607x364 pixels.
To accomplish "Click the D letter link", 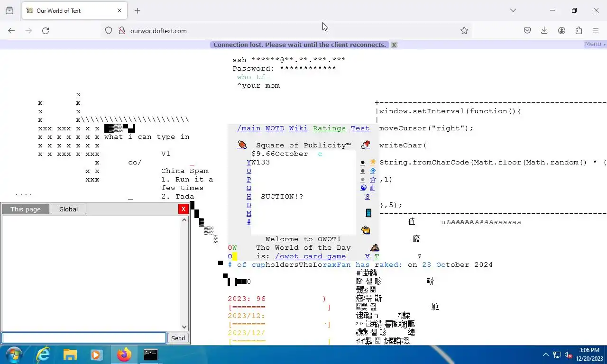I will (x=249, y=205).
